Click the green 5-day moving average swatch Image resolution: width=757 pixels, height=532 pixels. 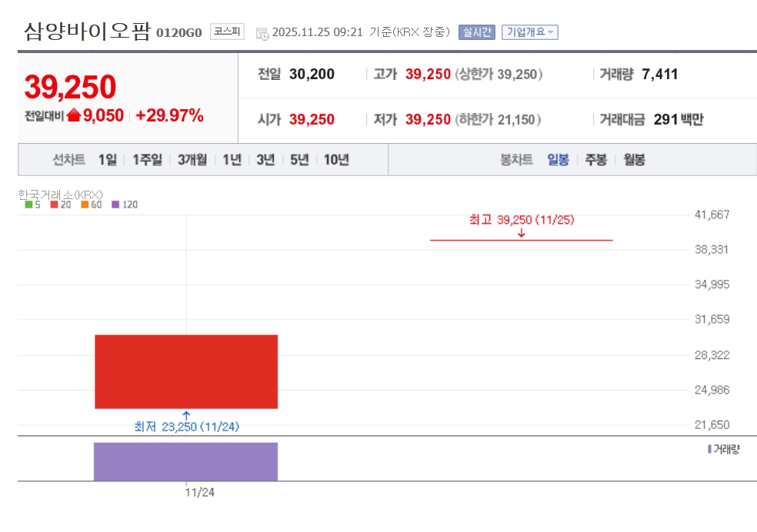28,204
